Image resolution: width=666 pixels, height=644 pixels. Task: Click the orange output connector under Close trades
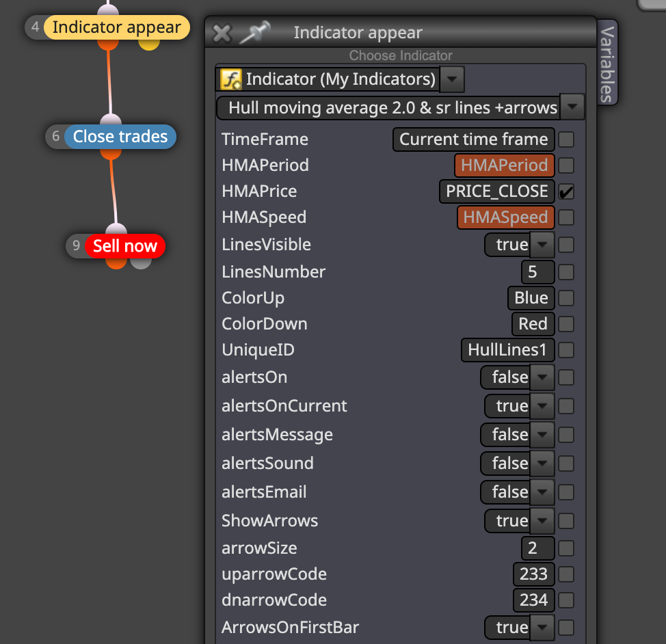tap(111, 154)
